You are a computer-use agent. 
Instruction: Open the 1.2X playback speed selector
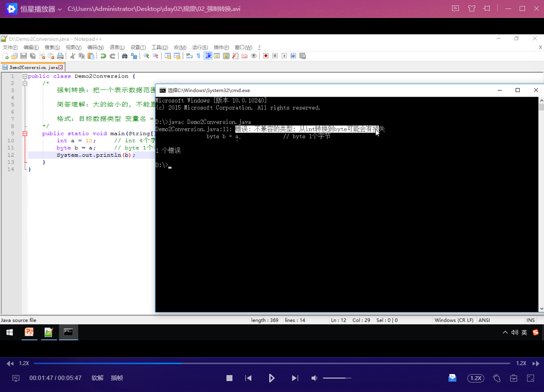(x=475, y=378)
